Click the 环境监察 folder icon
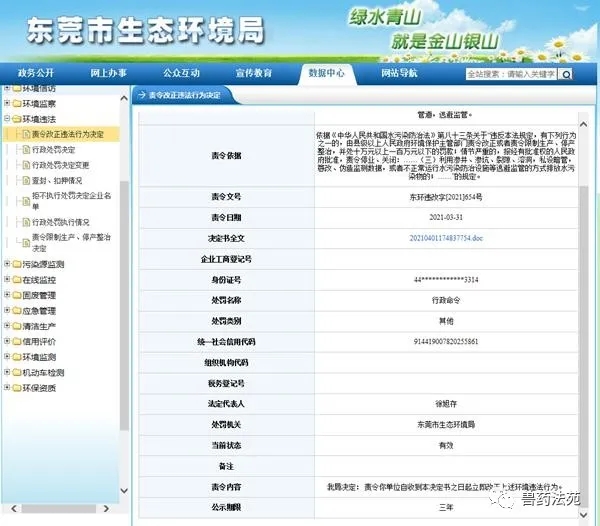 click(x=16, y=104)
